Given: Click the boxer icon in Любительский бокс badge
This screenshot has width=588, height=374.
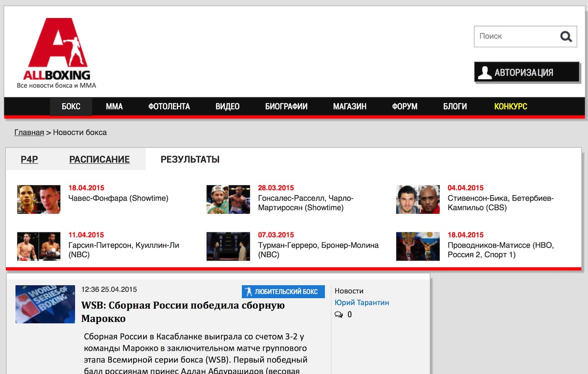Looking at the screenshot, I should pos(249,292).
